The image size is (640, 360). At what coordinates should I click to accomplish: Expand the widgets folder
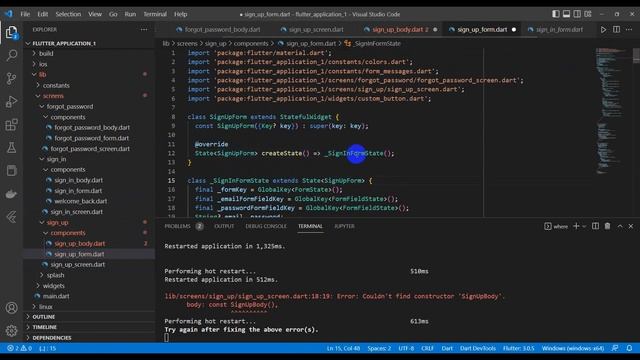click(53, 286)
